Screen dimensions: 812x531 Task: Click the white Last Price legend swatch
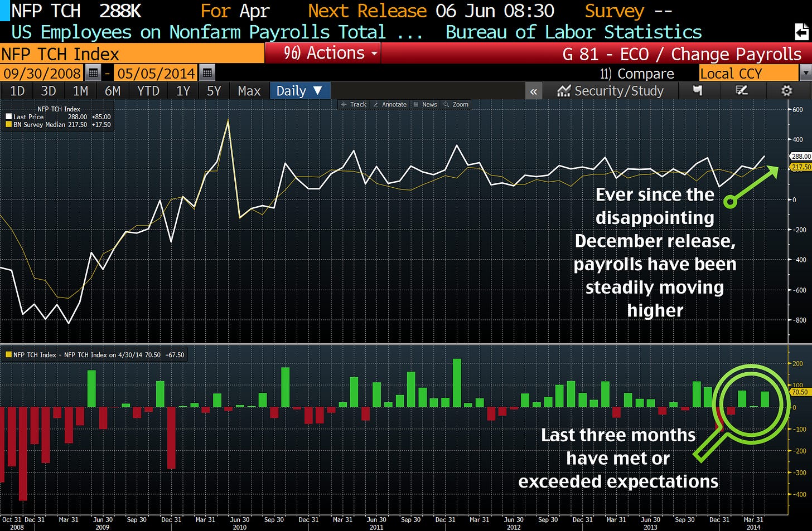8,117
